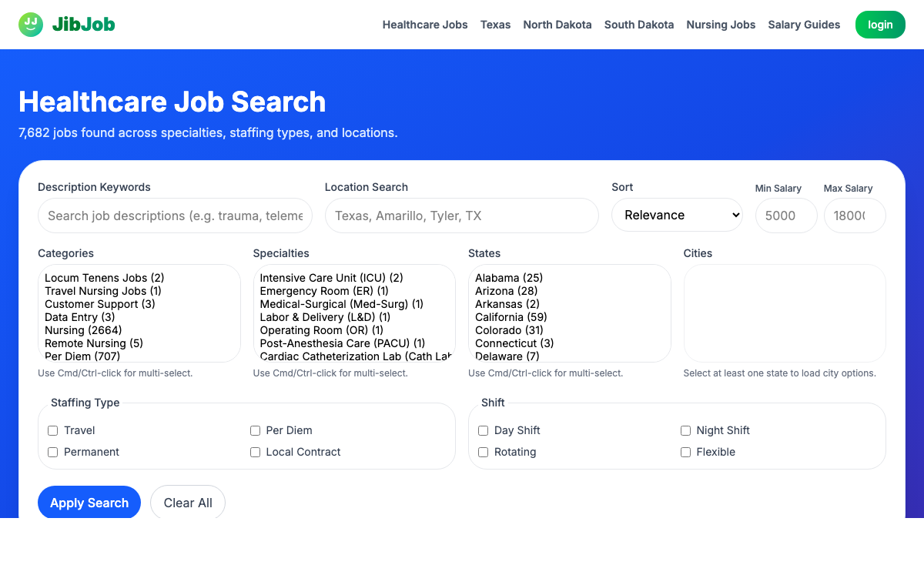Screen dimensions: 924x585
Task: Enable the Night Shift checkbox
Action: coord(685,430)
